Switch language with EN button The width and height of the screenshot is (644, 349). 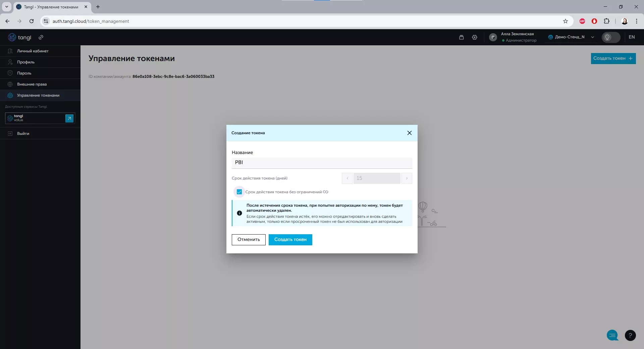click(x=632, y=37)
